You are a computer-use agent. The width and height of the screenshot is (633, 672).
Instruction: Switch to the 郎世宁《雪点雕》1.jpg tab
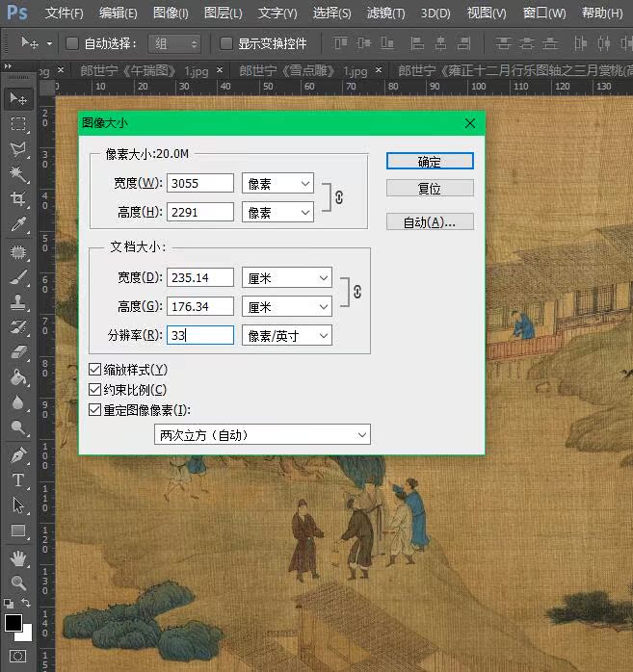click(303, 70)
